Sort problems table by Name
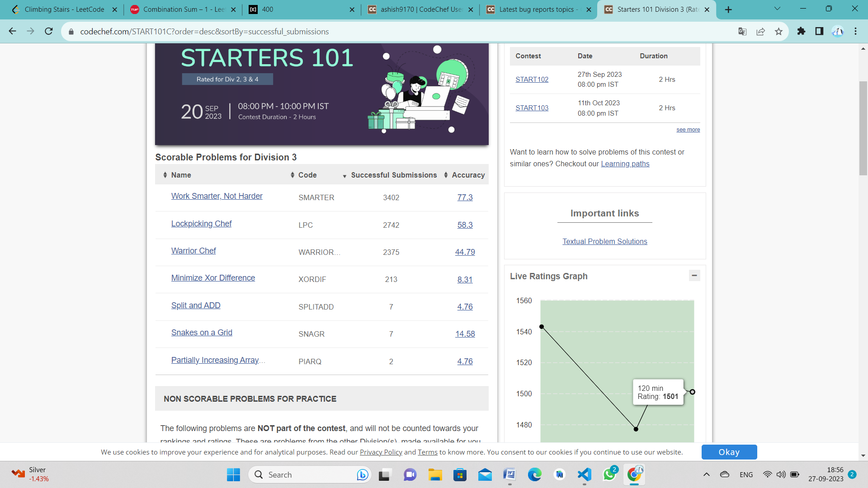 (181, 175)
